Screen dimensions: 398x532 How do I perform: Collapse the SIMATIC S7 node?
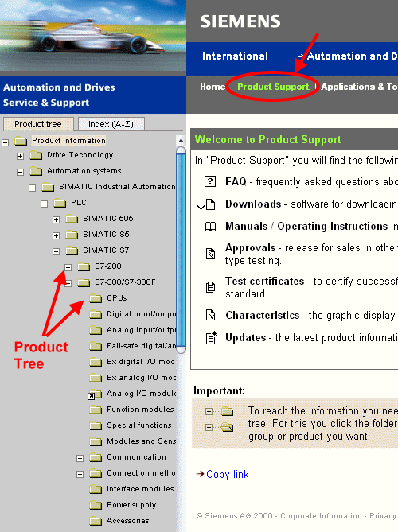click(x=56, y=251)
